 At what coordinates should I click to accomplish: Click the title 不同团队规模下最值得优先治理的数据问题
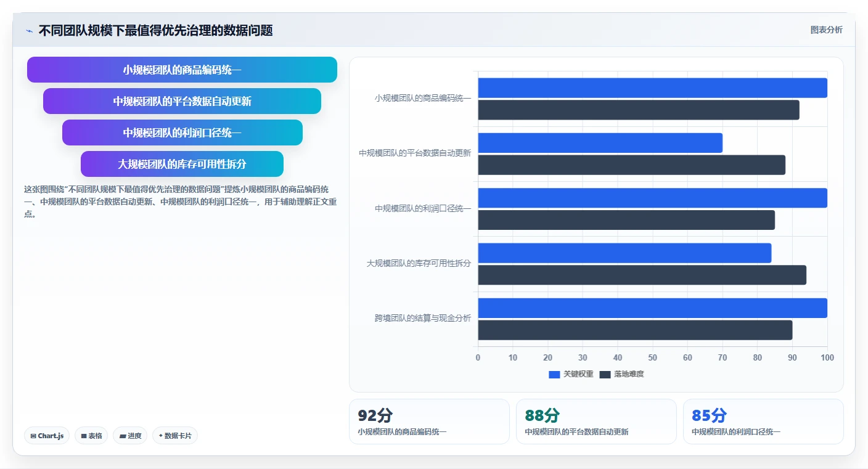click(155, 30)
